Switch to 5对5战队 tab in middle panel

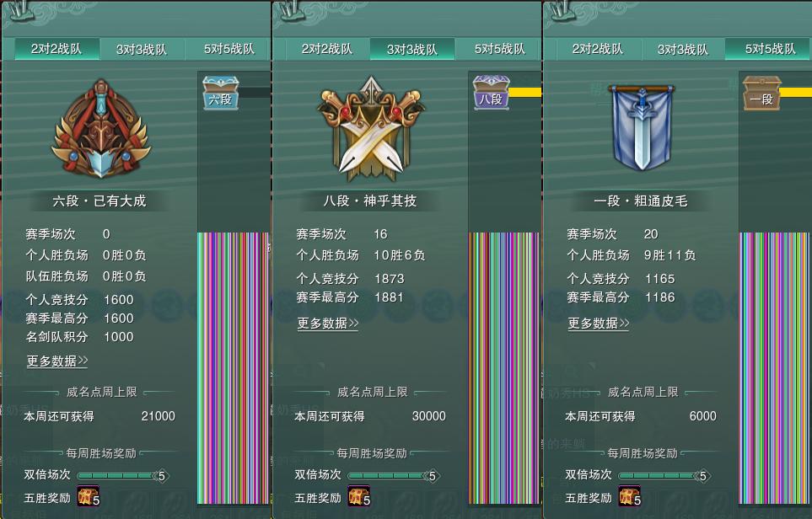tap(500, 49)
